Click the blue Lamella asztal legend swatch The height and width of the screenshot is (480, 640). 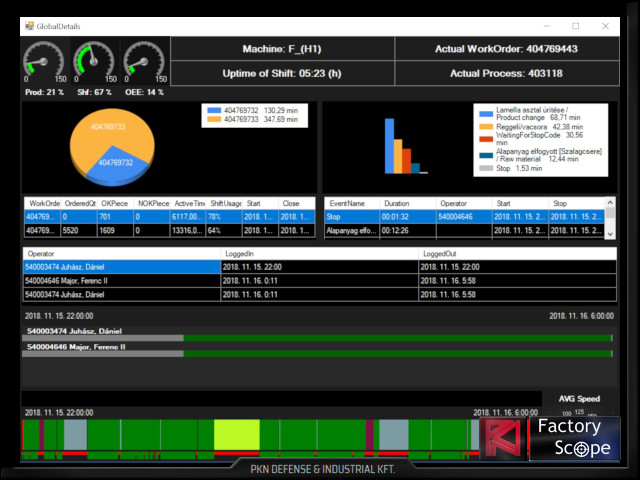coord(486,114)
